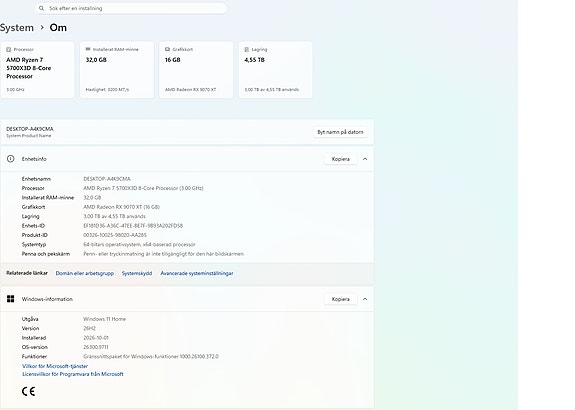Viewport: 575px width, 410px height.
Task: Open the 32,0 GB RAM card
Action: (117, 70)
